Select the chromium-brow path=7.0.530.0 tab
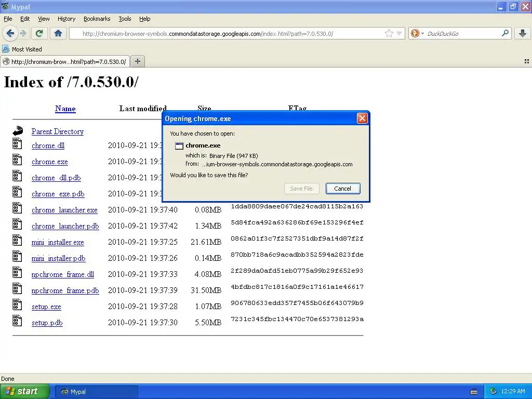The height and width of the screenshot is (399, 532). pyautogui.click(x=65, y=61)
